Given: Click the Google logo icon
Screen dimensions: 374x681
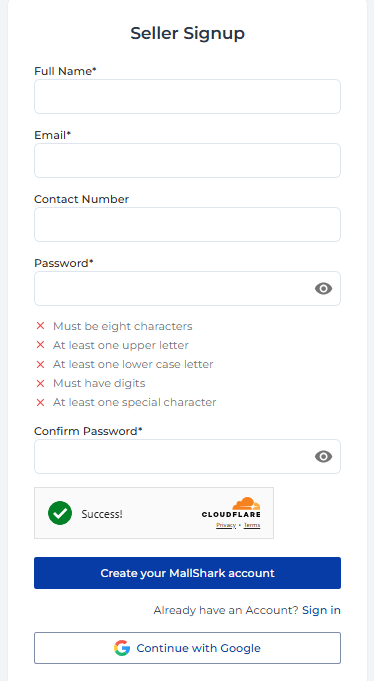Looking at the screenshot, I should click(x=122, y=648).
